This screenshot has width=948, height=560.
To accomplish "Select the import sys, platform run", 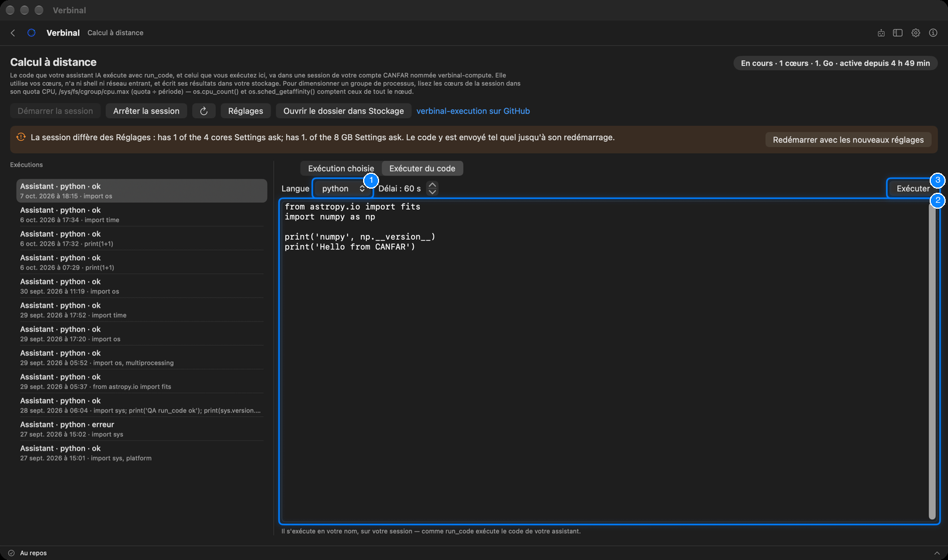I will (142, 453).
